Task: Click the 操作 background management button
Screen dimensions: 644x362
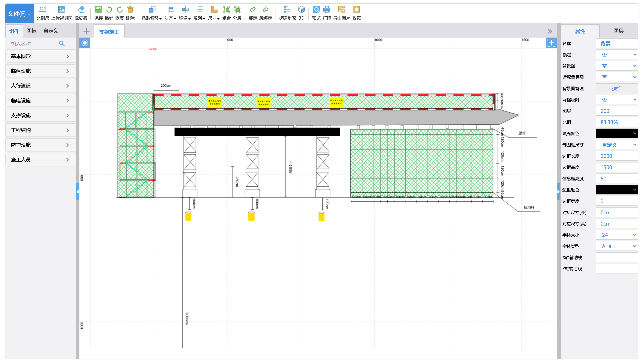Action: click(616, 88)
